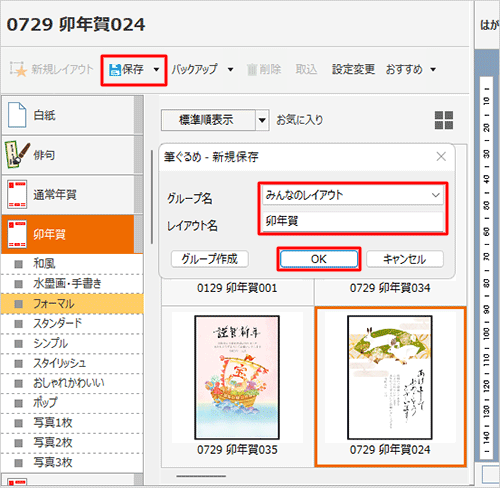Open the 標準順表示 dropdown arrow
500x488 pixels.
(x=262, y=120)
